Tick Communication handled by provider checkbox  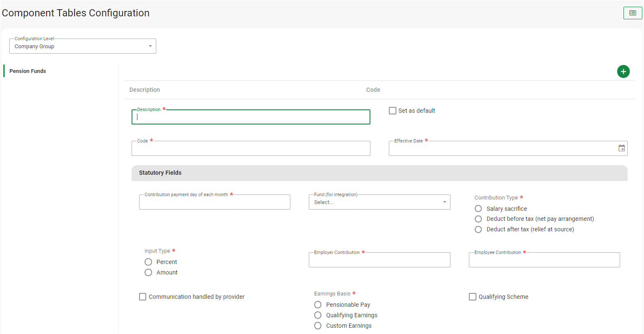click(143, 297)
